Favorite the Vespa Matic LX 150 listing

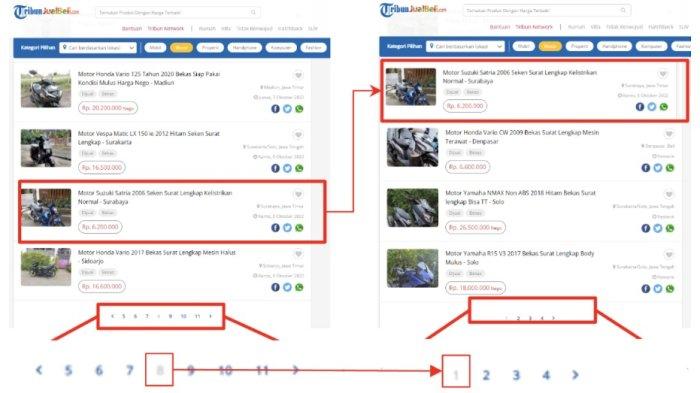tap(298, 134)
